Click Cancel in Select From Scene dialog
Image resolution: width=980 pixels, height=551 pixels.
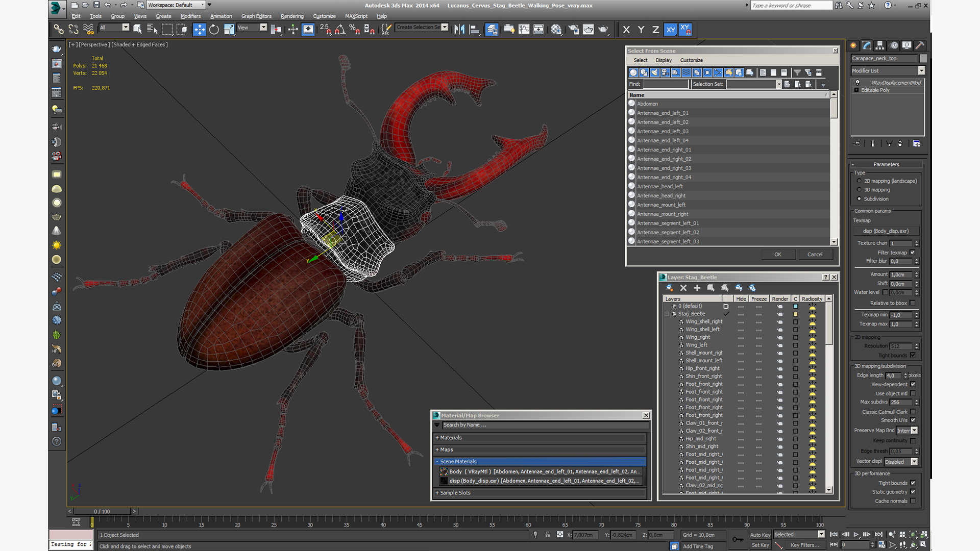(815, 255)
